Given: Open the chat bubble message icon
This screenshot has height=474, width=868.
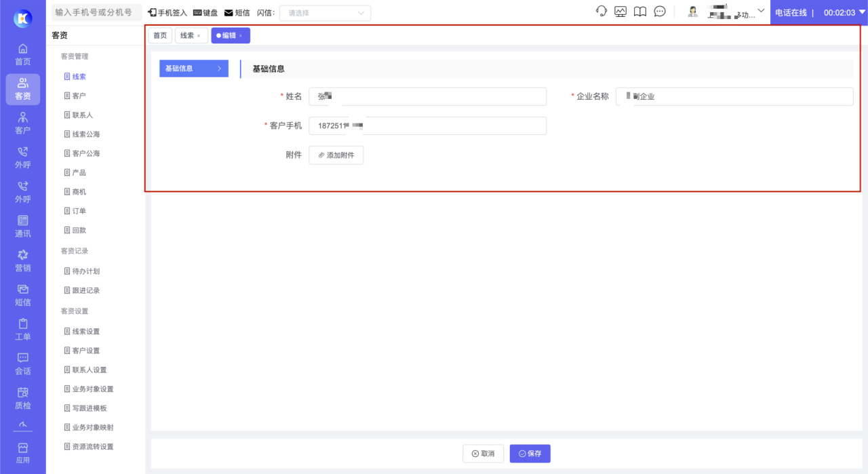Looking at the screenshot, I should (659, 12).
